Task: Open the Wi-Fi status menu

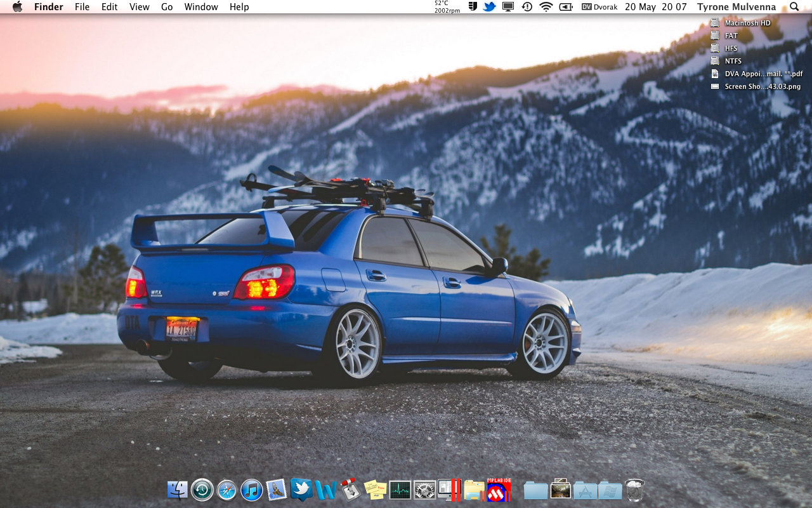Action: 546,7
